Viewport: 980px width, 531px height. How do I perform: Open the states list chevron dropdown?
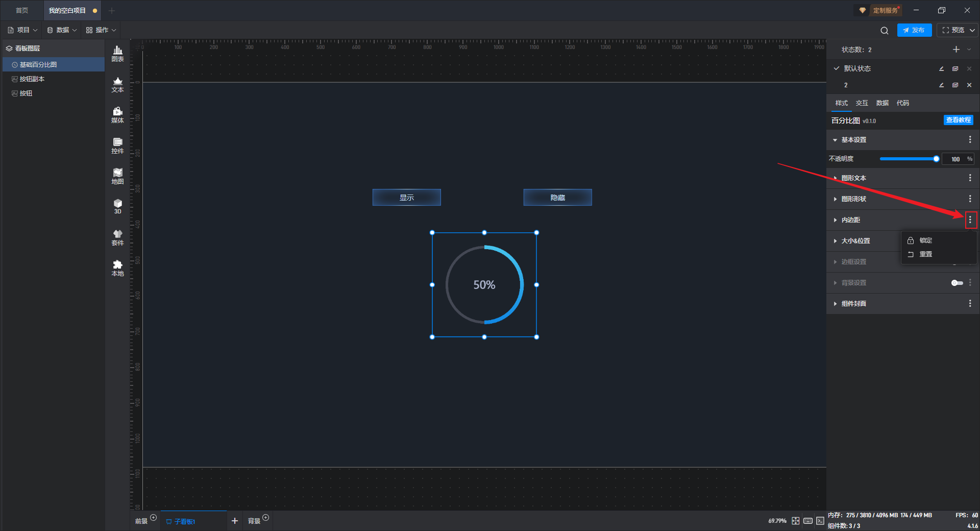[x=969, y=50]
